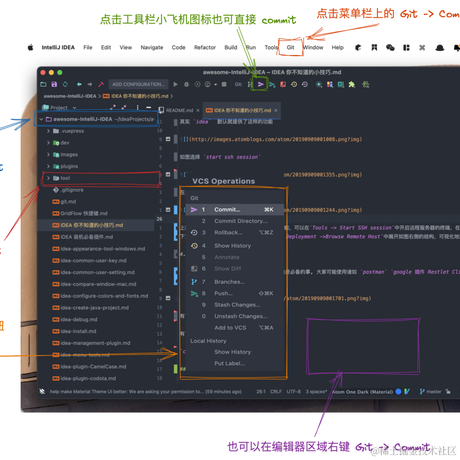Click the Rollback icon in VCS Operations popup

[194, 232]
